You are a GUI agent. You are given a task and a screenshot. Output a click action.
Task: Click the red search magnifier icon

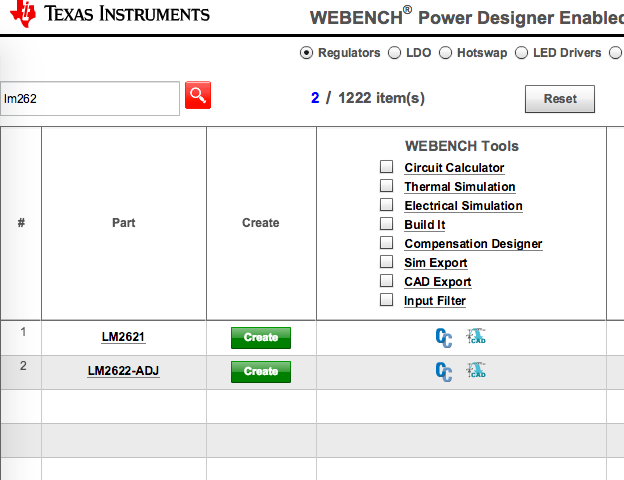198,95
